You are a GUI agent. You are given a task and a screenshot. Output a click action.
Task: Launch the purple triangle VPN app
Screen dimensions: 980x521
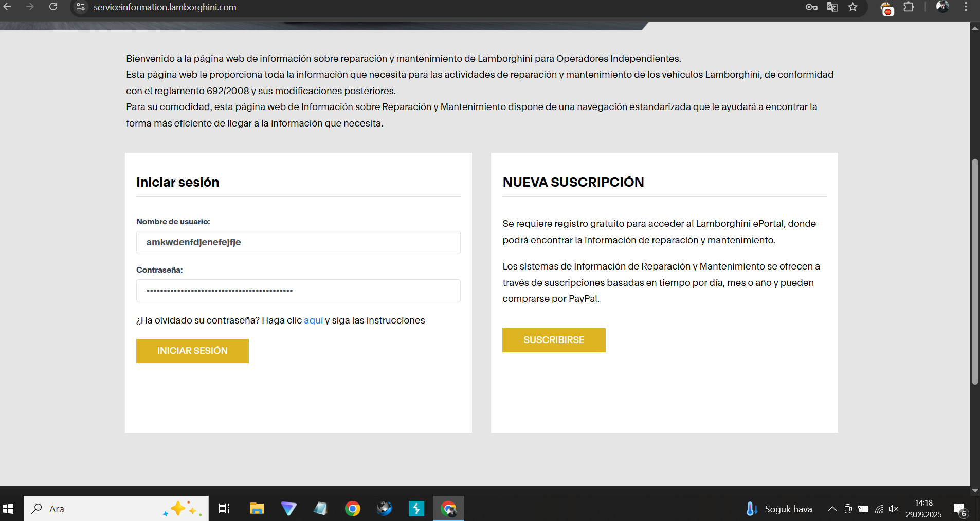point(289,509)
